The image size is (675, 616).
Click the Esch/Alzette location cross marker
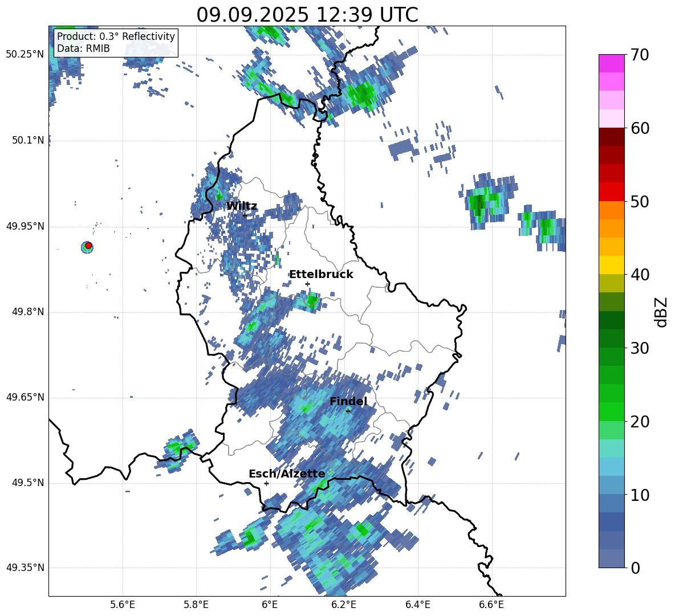coord(266,483)
